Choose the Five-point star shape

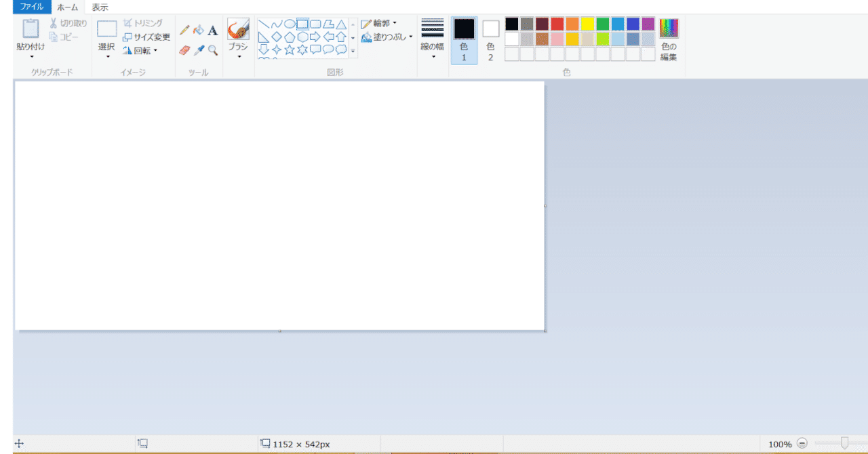click(x=290, y=49)
